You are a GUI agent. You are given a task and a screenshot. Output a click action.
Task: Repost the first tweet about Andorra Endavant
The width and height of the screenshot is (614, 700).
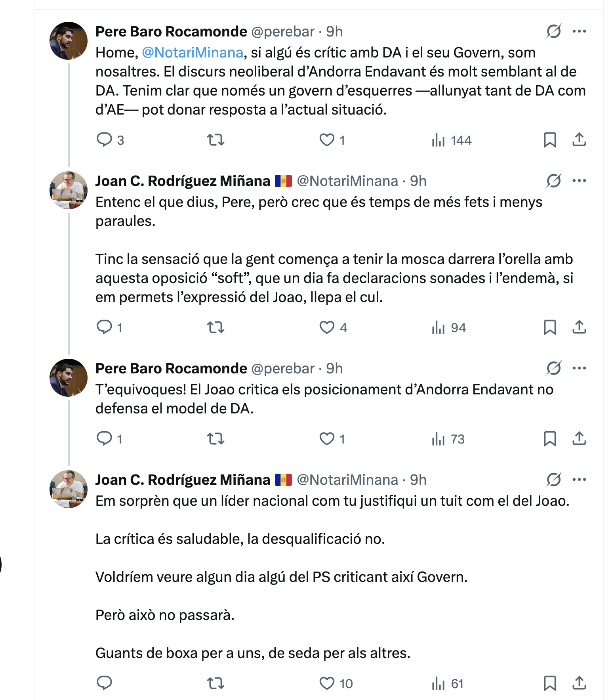(216, 140)
